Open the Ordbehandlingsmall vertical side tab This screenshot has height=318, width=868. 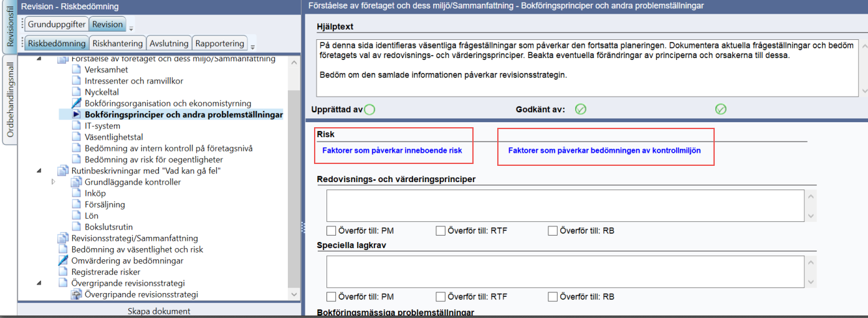tap(9, 100)
